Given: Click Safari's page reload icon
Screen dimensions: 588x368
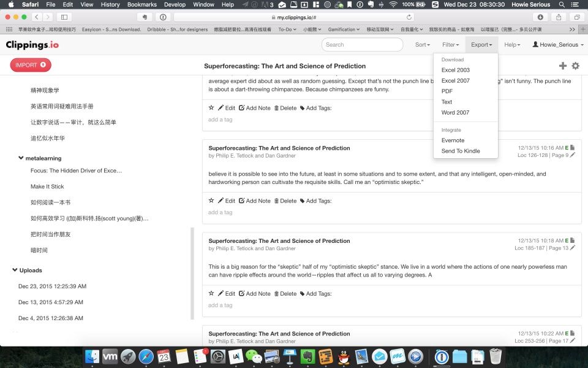Looking at the screenshot, I should coord(409,17).
